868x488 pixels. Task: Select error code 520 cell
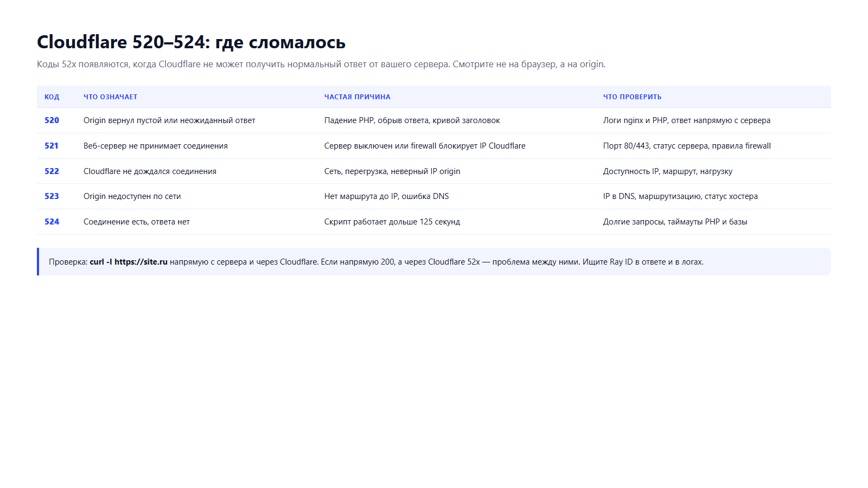pyautogui.click(x=52, y=120)
